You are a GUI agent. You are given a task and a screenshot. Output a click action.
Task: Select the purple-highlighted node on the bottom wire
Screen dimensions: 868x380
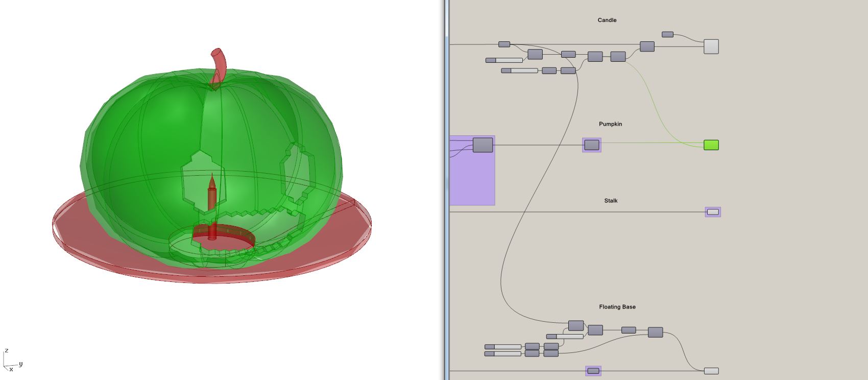click(593, 371)
